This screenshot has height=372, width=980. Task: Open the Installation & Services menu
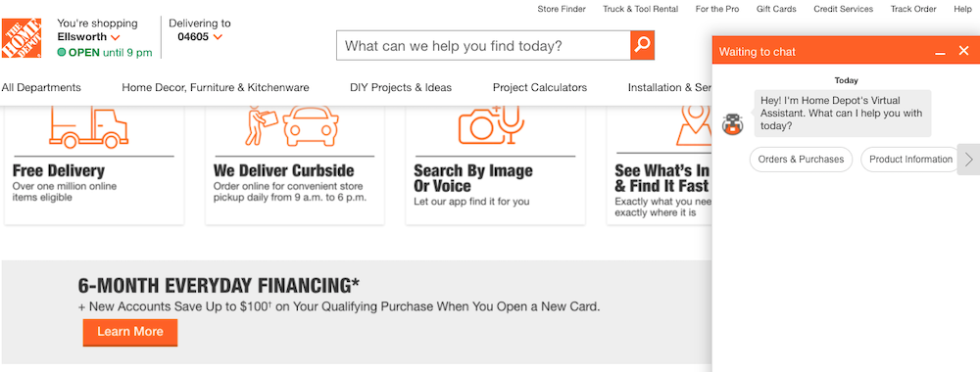(x=670, y=87)
